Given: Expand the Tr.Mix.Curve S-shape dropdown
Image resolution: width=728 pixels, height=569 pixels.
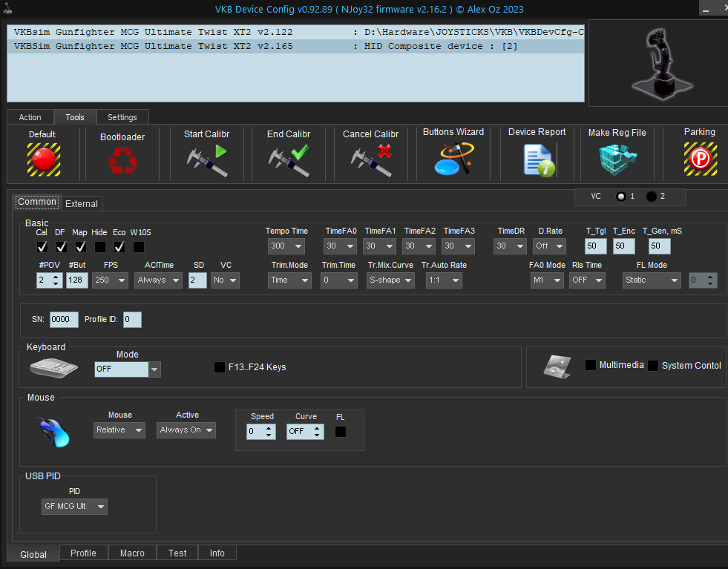Looking at the screenshot, I should pyautogui.click(x=390, y=280).
